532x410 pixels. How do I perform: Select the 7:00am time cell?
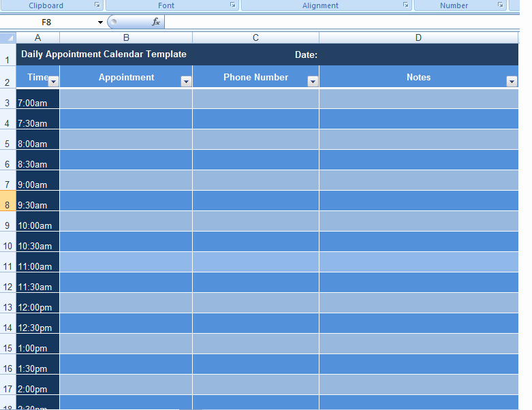click(x=38, y=99)
